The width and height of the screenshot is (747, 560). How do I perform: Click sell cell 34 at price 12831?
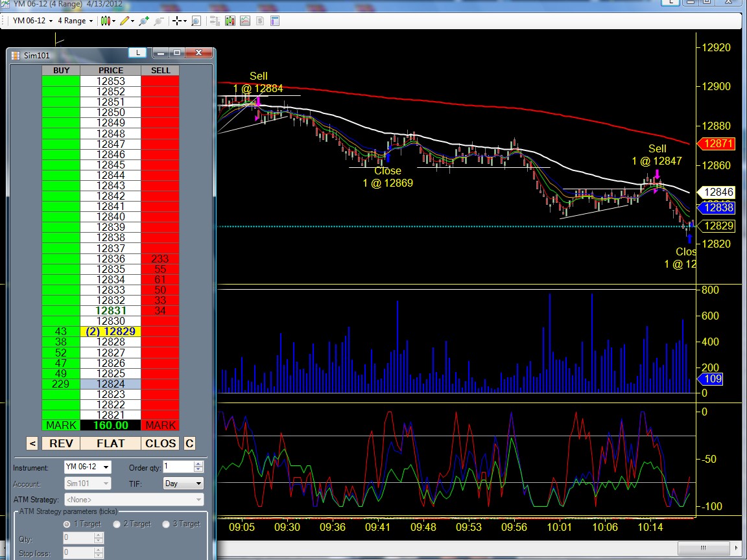pos(160,311)
